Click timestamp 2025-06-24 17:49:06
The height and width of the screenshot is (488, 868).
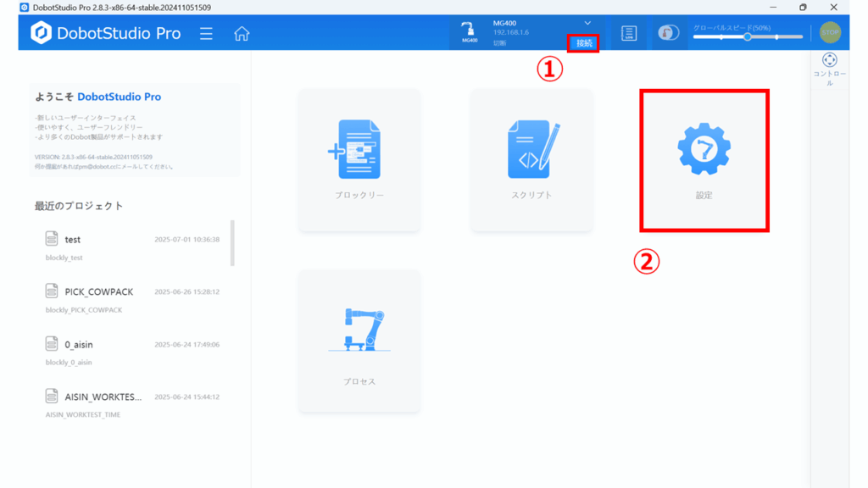coord(187,344)
